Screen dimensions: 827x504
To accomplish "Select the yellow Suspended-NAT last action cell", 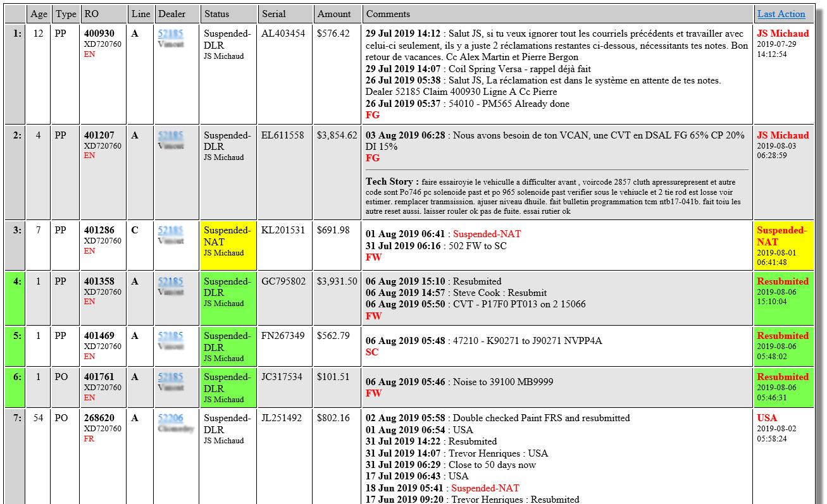I will pos(783,244).
